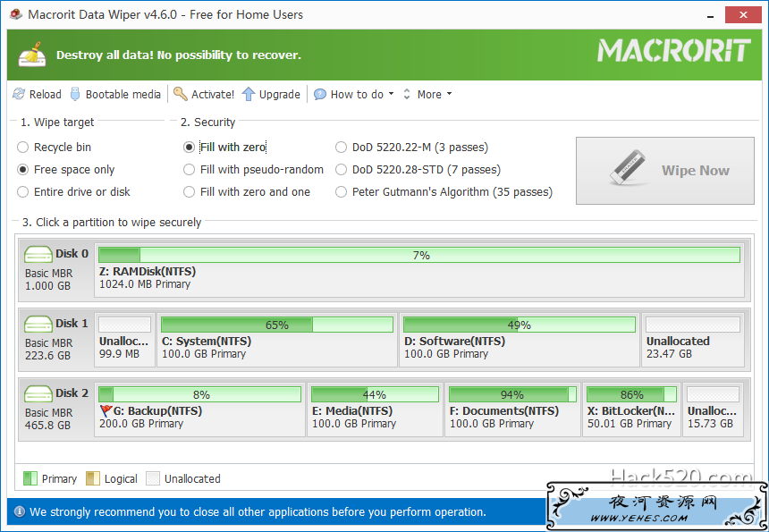769x532 pixels.
Task: Click the C: System 65% usage bar
Action: click(277, 325)
